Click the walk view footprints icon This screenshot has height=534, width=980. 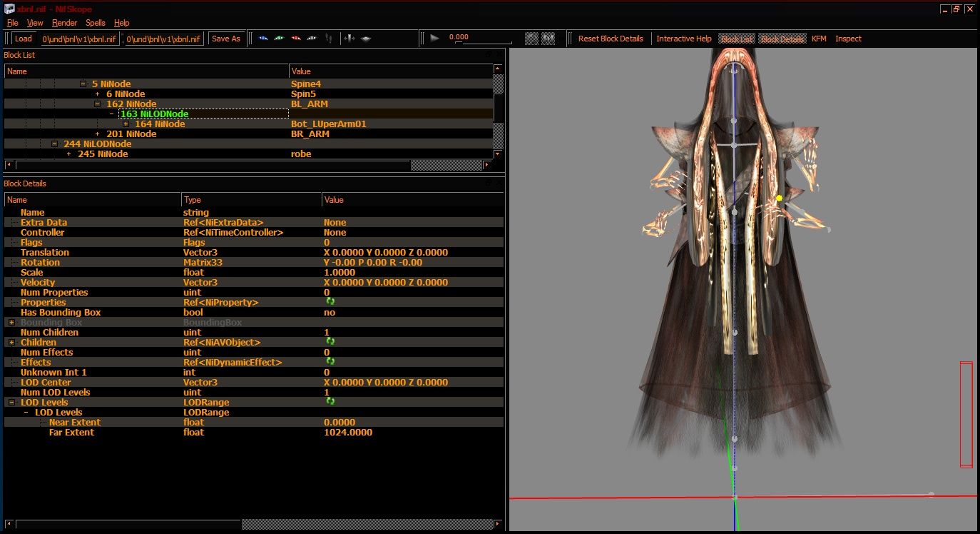pyautogui.click(x=329, y=39)
